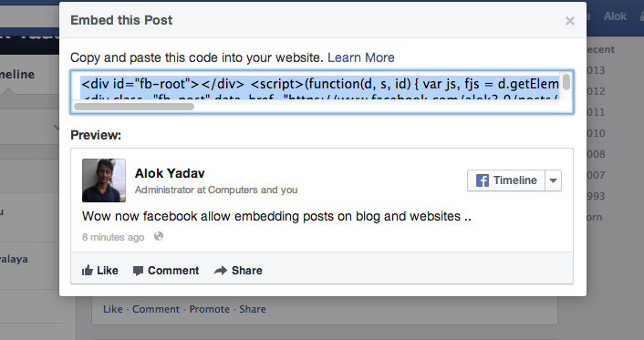Viewport: 644px width, 340px height.
Task: Click the horizontal scrollbar of the embed code box
Action: [134, 107]
